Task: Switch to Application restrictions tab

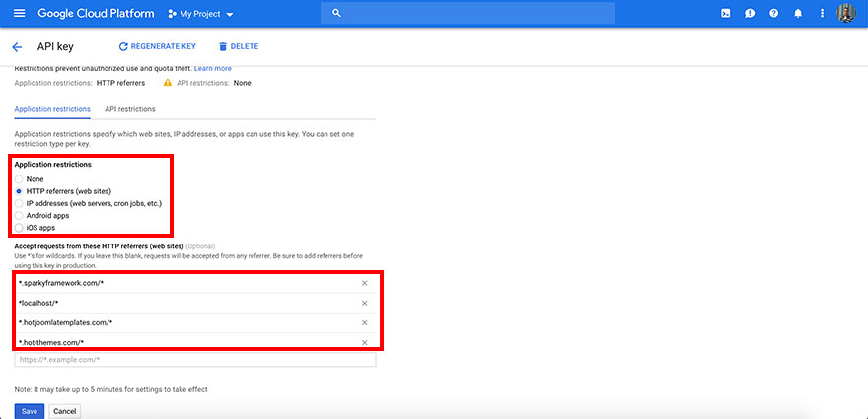Action: 52,109
